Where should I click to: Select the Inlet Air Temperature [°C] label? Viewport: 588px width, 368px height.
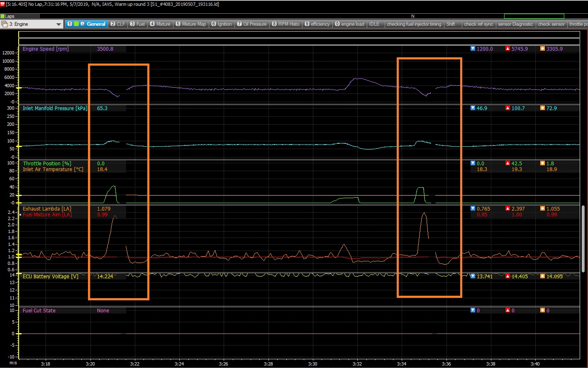(x=53, y=169)
